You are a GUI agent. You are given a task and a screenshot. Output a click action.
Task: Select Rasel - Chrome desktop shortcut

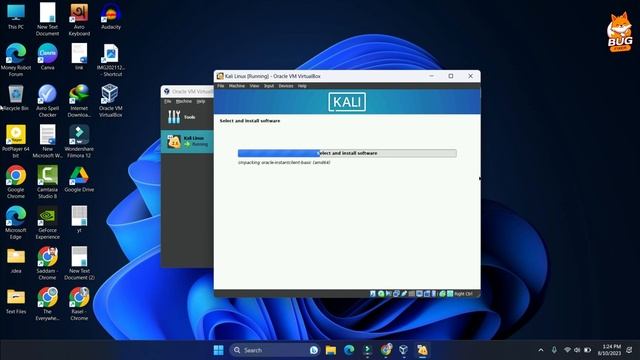(x=79, y=304)
